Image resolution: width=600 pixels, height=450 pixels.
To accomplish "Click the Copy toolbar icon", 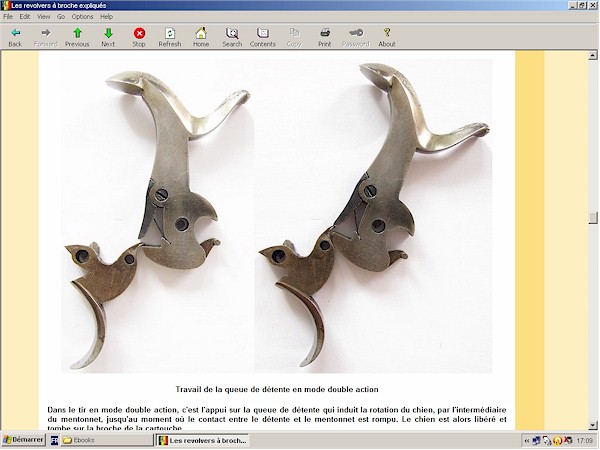I will coord(294,33).
